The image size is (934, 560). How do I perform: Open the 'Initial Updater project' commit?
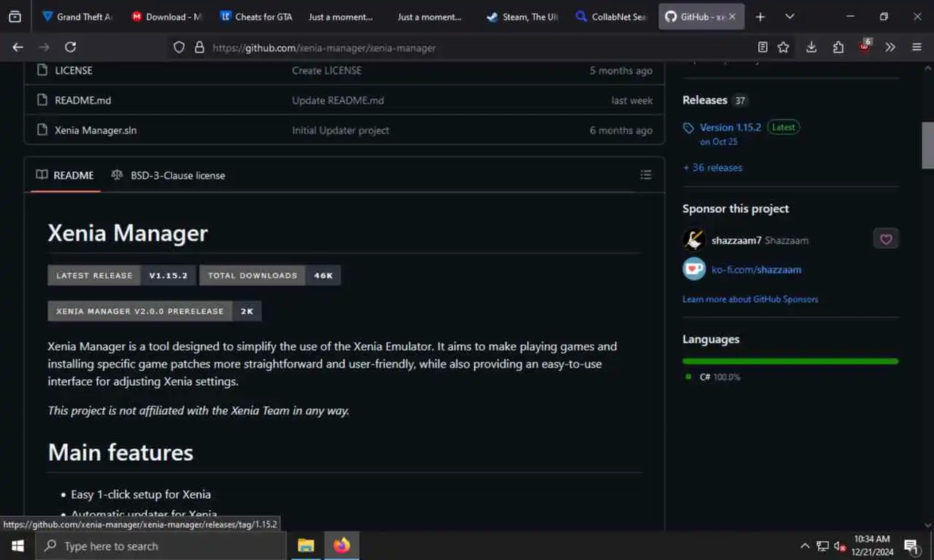pos(341,130)
